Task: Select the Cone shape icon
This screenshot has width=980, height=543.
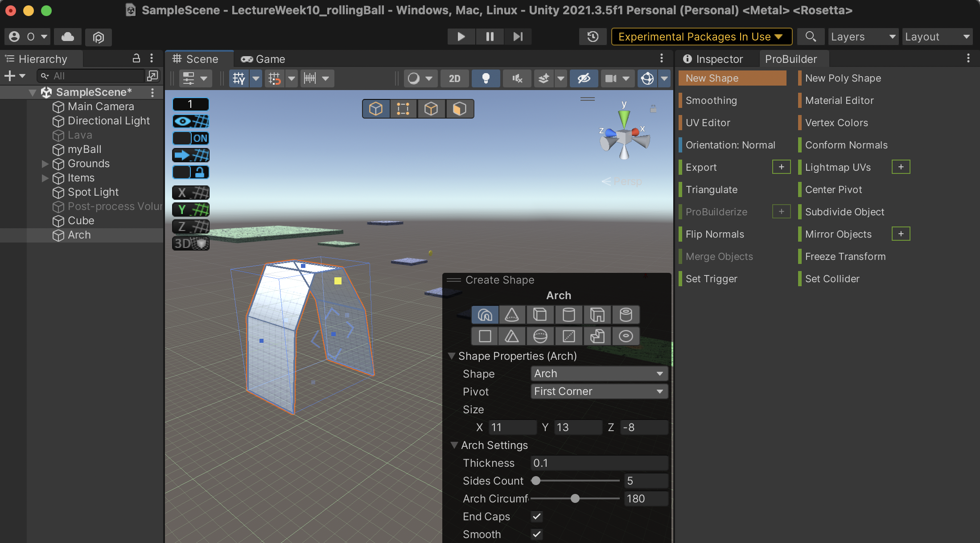Action: (512, 315)
